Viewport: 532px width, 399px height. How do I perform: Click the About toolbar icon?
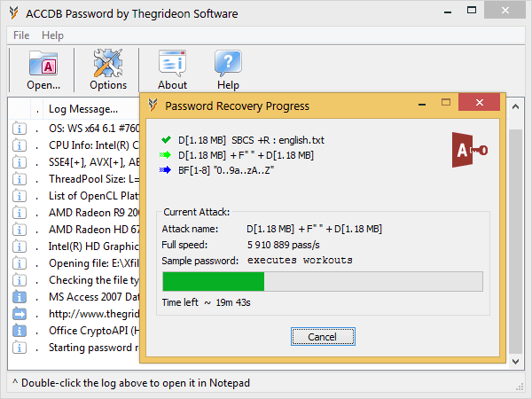tap(172, 63)
